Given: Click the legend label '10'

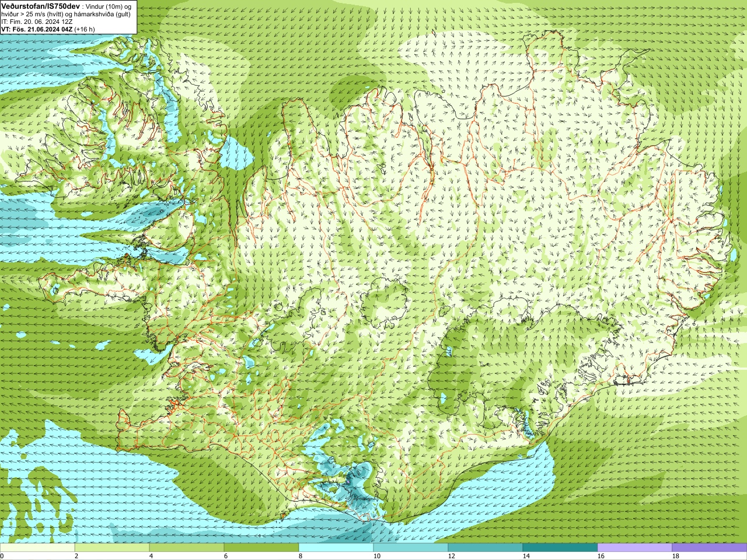Looking at the screenshot, I should coord(377,556).
